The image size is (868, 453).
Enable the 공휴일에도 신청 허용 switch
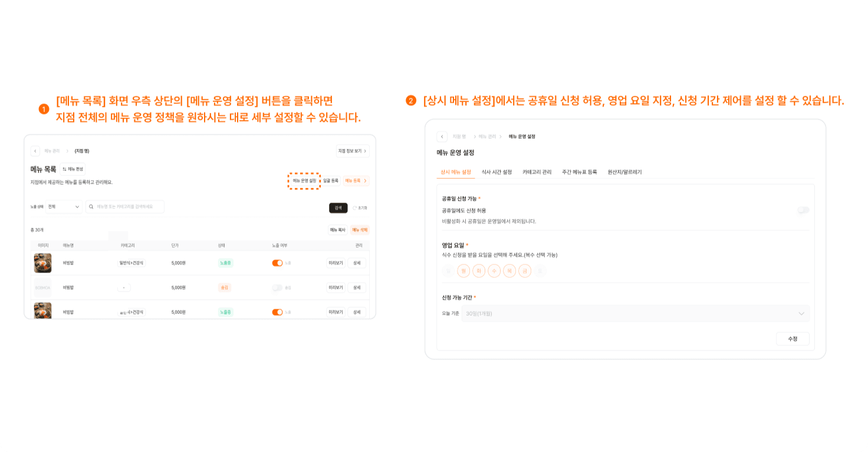pos(803,210)
